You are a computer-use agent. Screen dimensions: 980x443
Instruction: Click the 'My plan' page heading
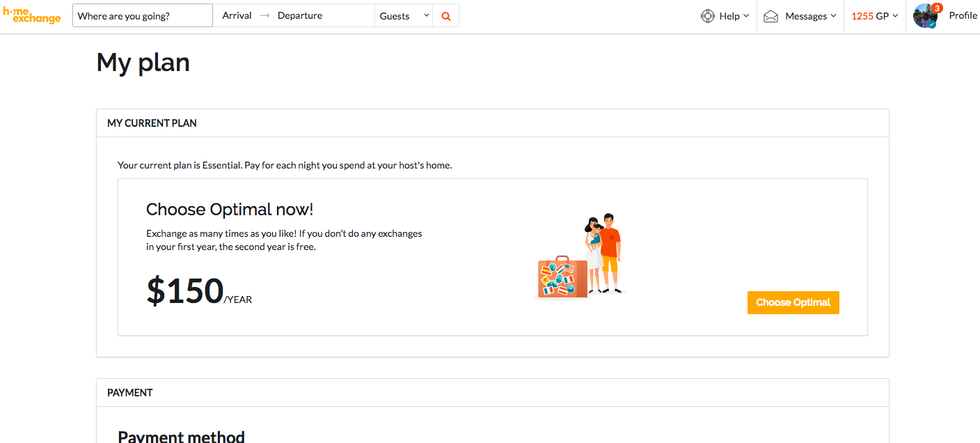(x=143, y=63)
